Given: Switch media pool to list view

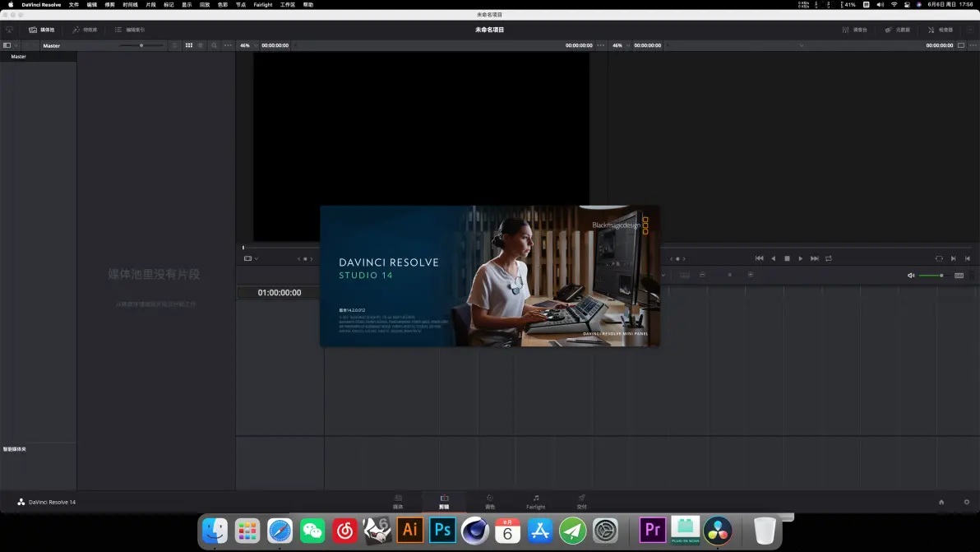Looking at the screenshot, I should coord(201,45).
